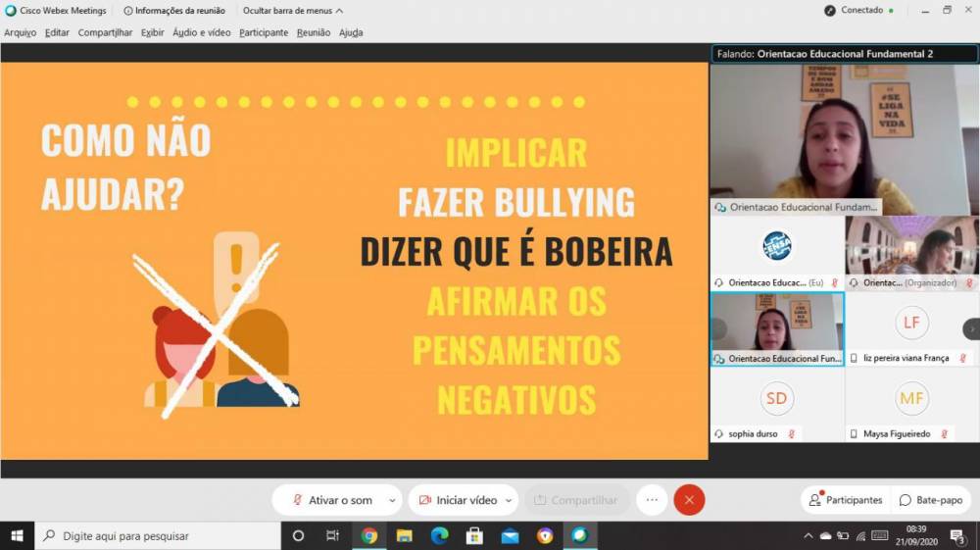This screenshot has width=980, height=550.
Task: Open Google Chrome from the taskbar
Action: pos(369,535)
